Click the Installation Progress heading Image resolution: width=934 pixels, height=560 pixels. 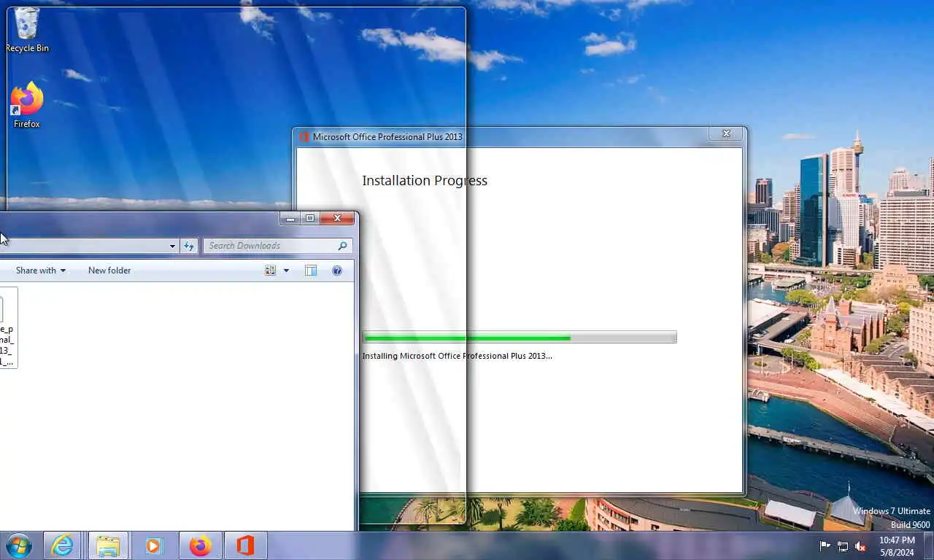(x=425, y=181)
